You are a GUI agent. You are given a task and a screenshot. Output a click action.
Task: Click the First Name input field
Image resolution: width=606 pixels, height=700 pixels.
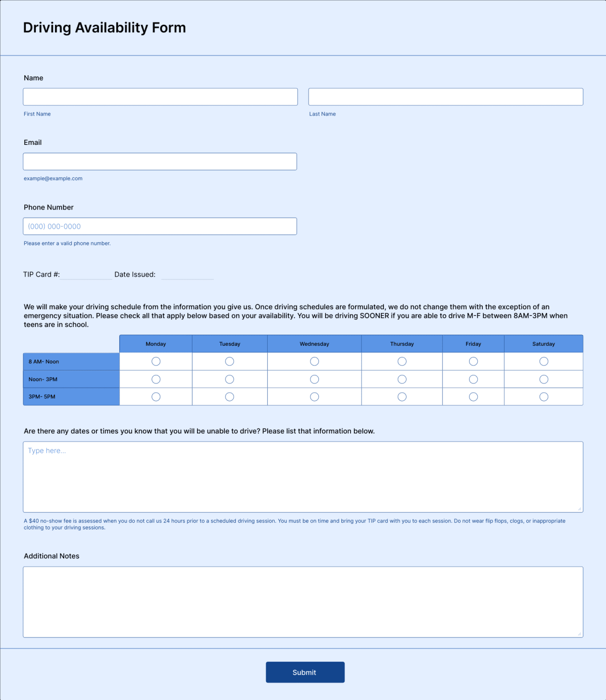pos(160,96)
